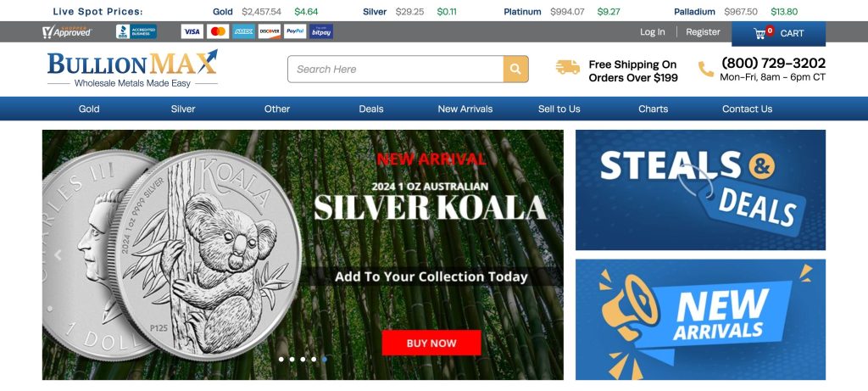This screenshot has height=391, width=868.
Task: Open the Sell to Us page
Action: point(559,109)
